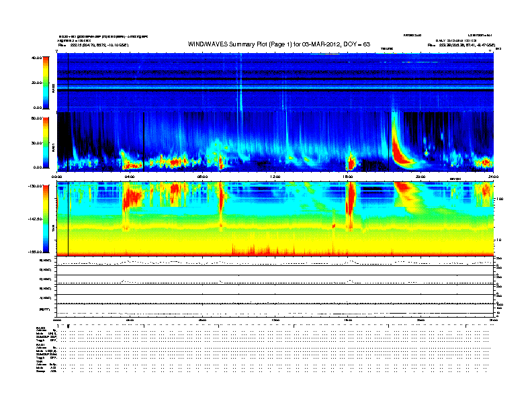Click the RAD1 status heading at bottom left
532x411 pixels.
coord(40,345)
